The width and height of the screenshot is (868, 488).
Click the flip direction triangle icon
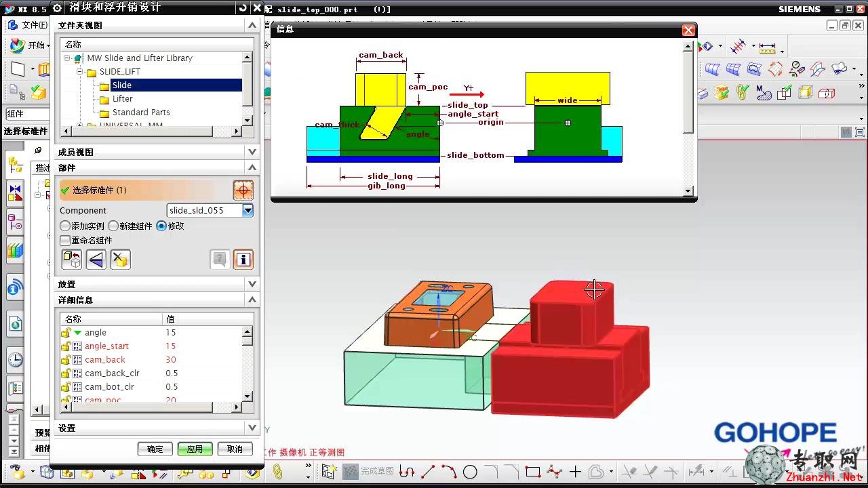pyautogui.click(x=96, y=259)
